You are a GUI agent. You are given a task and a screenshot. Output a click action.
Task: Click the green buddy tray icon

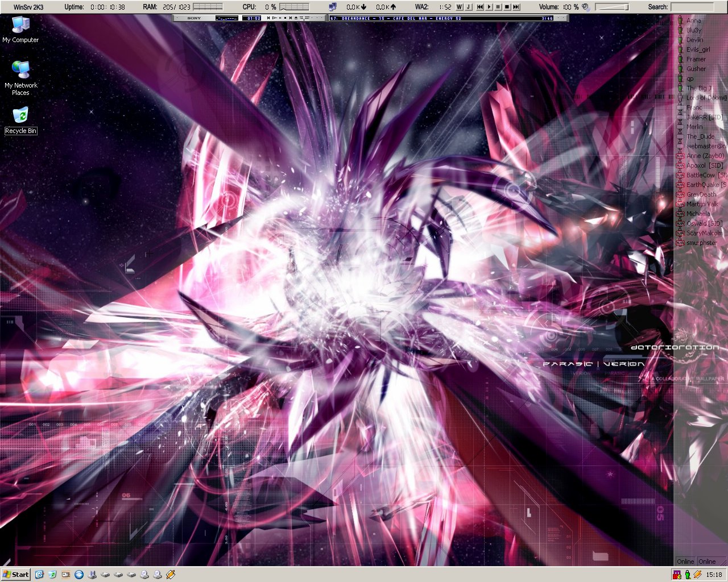(x=687, y=575)
